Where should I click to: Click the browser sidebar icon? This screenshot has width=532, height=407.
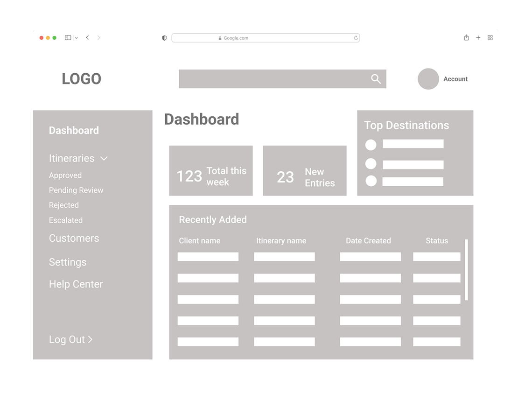[67, 37]
